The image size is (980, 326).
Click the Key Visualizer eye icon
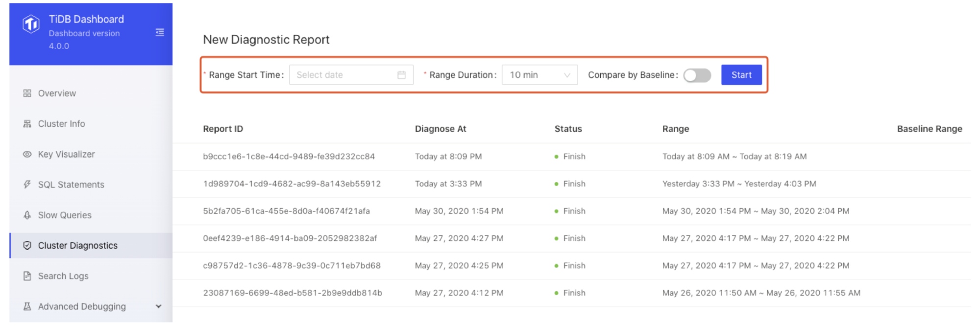click(27, 154)
